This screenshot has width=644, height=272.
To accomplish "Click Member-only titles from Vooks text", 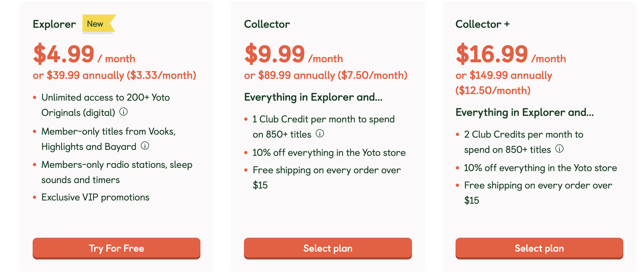I will point(108,132).
